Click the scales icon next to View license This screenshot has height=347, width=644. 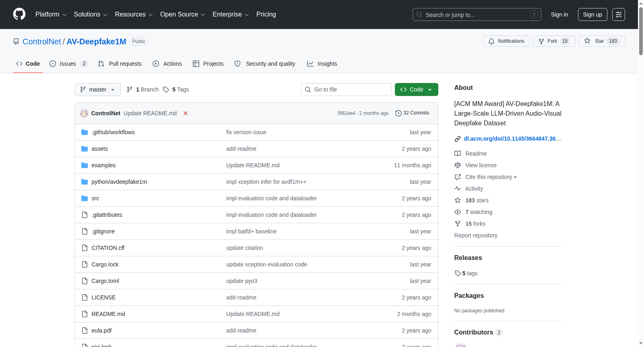[458, 165]
